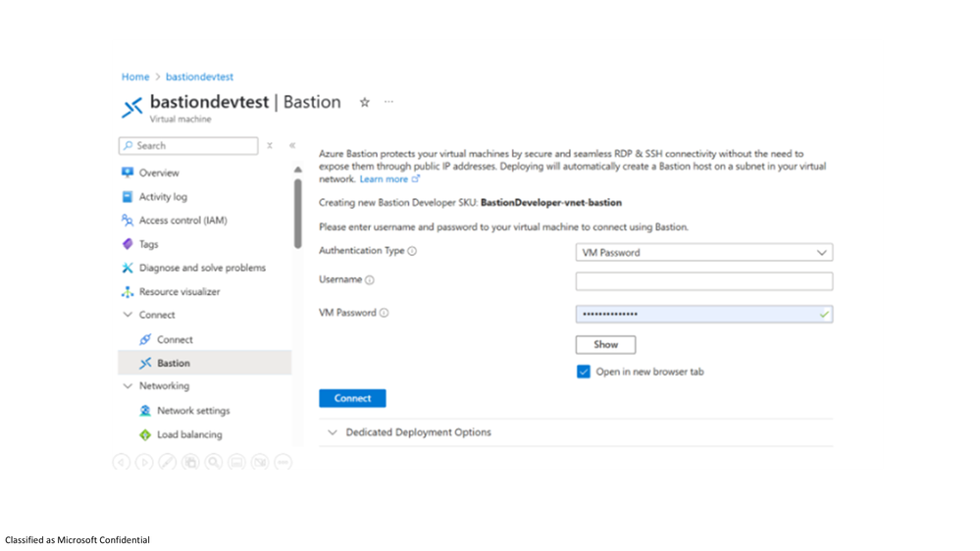This screenshot has width=980, height=551.
Task: Toggle subtitles in slideshow controls
Action: click(236, 463)
